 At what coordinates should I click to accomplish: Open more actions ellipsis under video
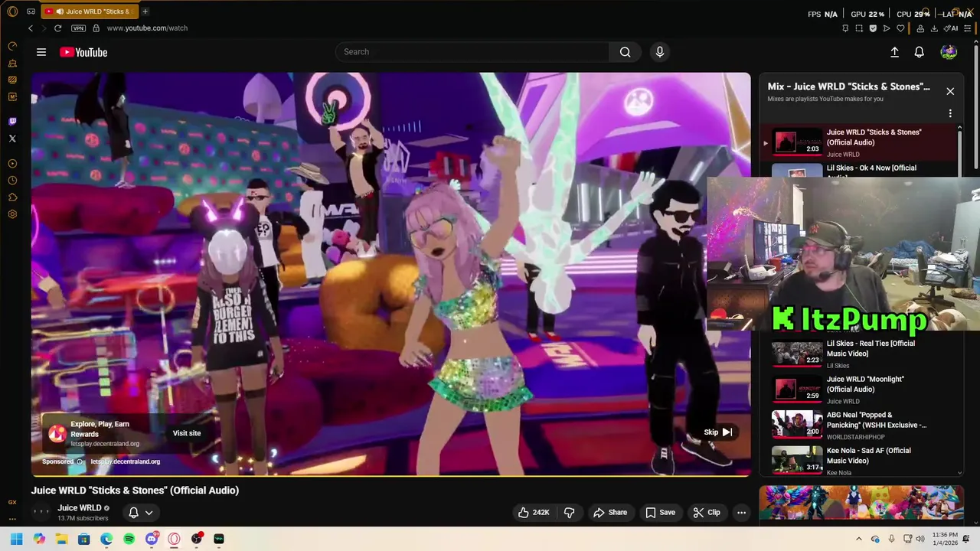[741, 513]
